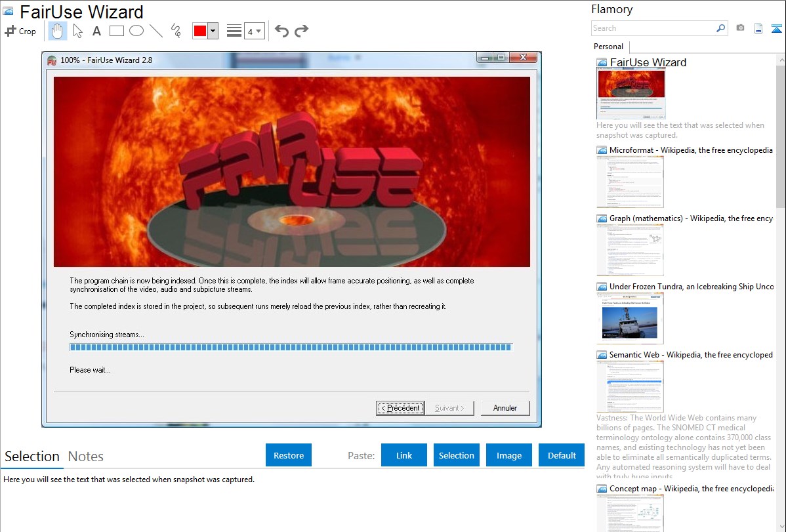The height and width of the screenshot is (532, 786).
Task: Click the FairUse logo banner image in the wizard
Action: click(292, 171)
